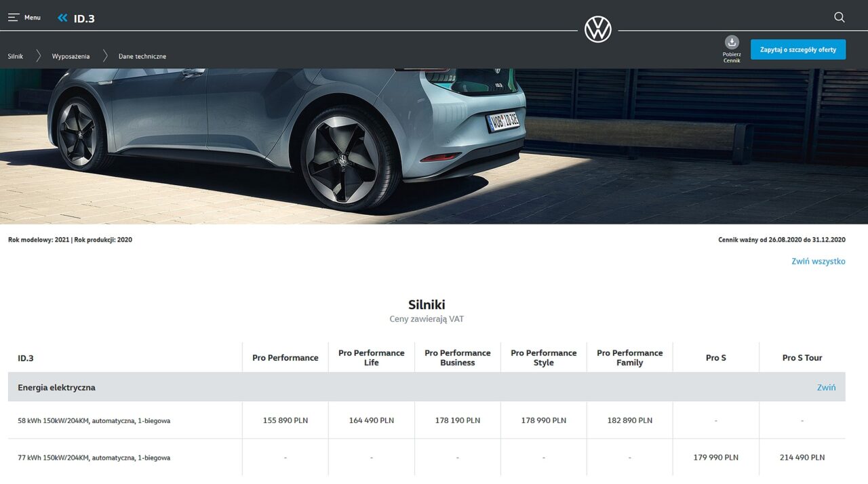Go to the Silnik section tab
Screen dimensions: 868x484
click(x=16, y=56)
